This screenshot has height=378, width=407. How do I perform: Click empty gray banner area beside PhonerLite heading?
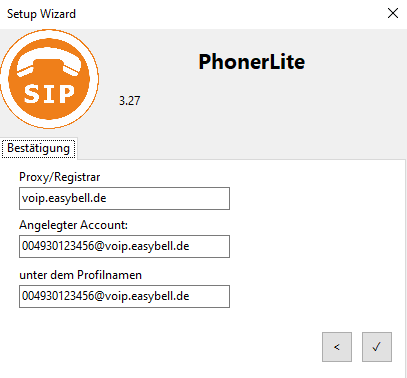(x=350, y=100)
